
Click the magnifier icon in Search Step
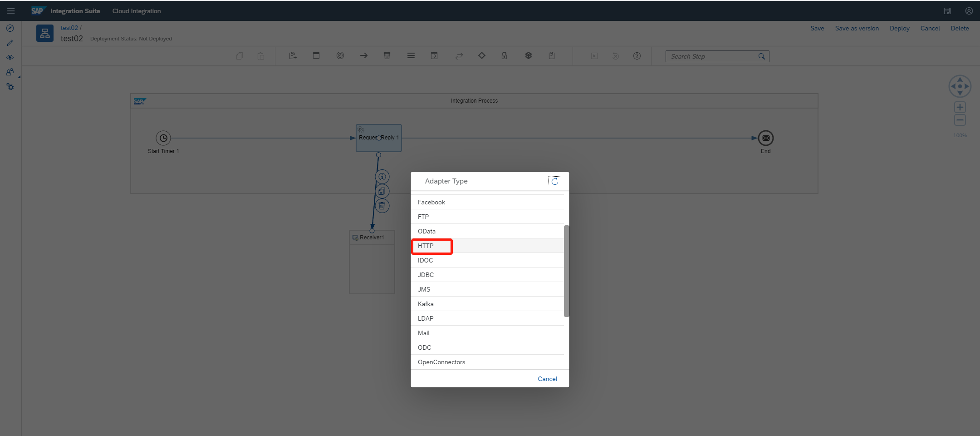click(762, 56)
